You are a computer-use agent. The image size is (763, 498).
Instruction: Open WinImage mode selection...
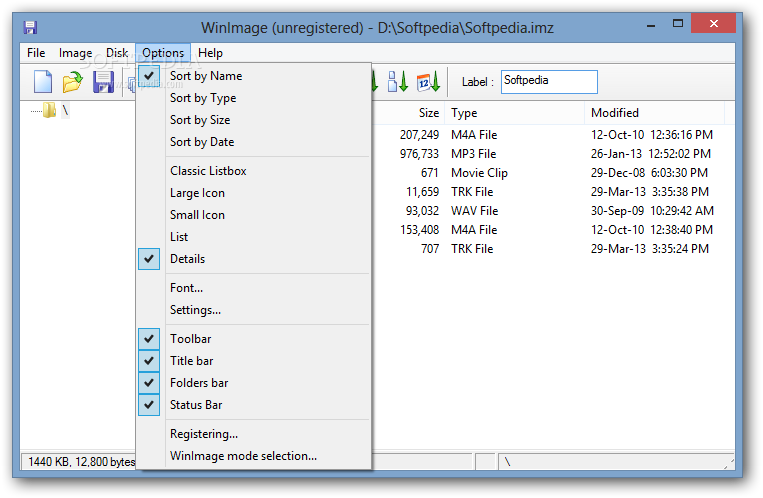(x=253, y=456)
